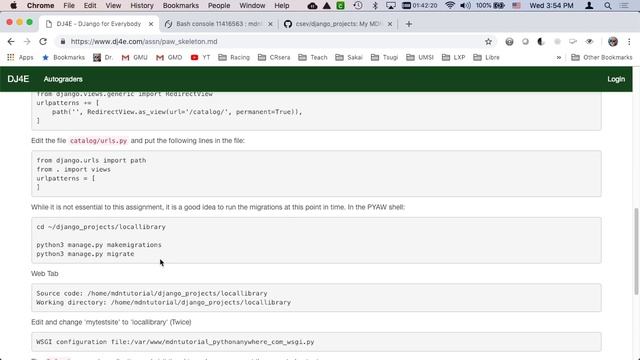Expand the CRsera bookmarks folder
Viewport: 640px width, 360px height.
click(x=274, y=58)
